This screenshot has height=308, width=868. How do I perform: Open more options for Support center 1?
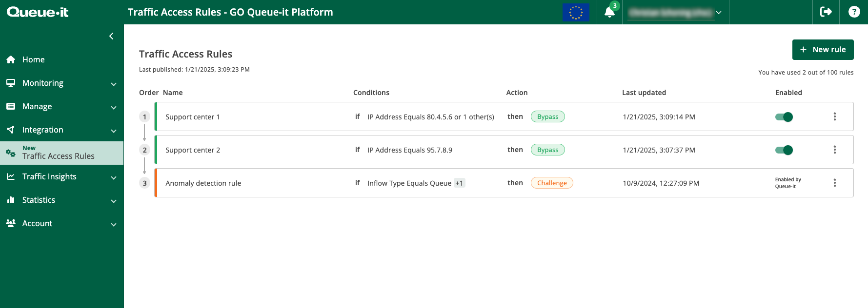click(835, 116)
